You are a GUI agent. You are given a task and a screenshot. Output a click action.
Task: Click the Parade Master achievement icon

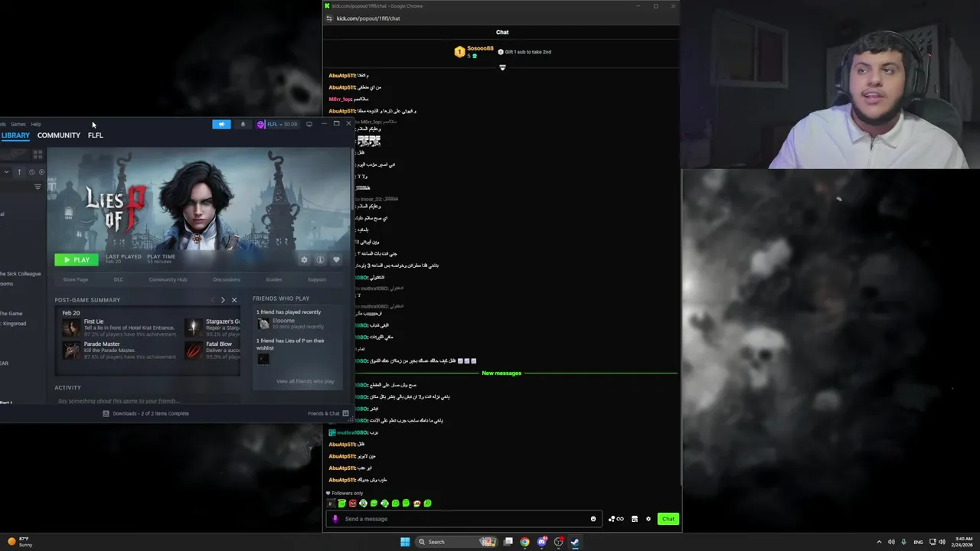click(71, 350)
